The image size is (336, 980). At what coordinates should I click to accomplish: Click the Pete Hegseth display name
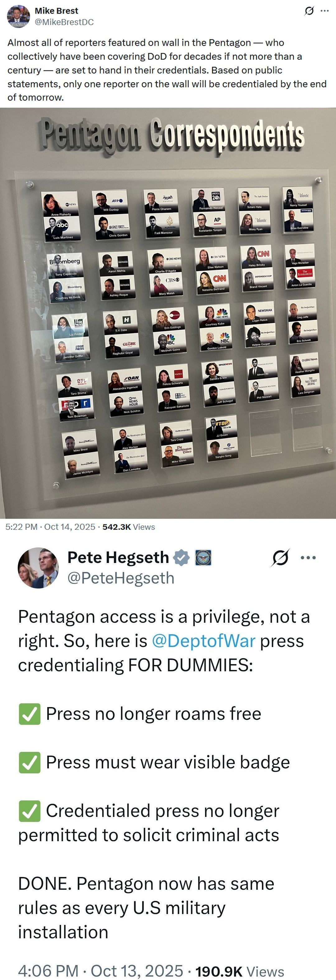point(118,557)
